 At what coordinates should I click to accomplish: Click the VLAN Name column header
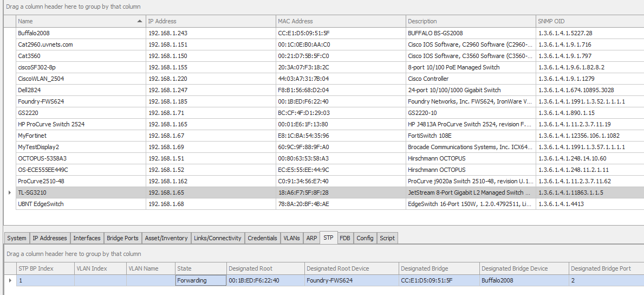(x=151, y=268)
